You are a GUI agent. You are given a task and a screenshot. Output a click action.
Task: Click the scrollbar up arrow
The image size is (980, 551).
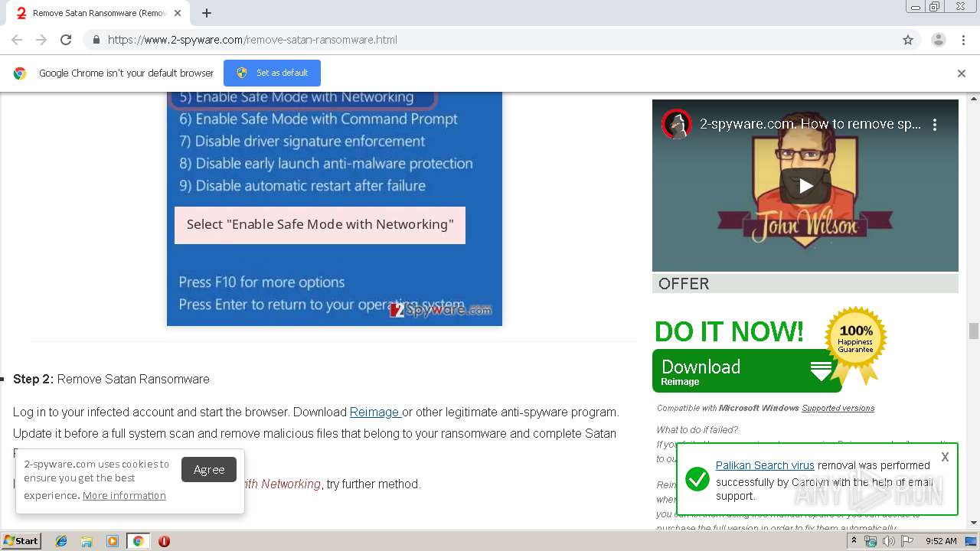click(x=974, y=99)
